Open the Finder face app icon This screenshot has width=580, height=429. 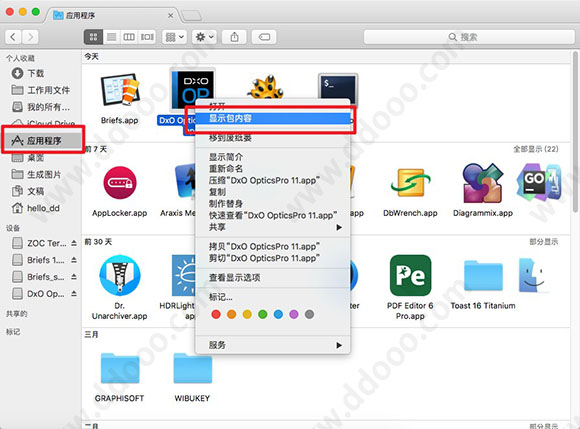(533, 276)
